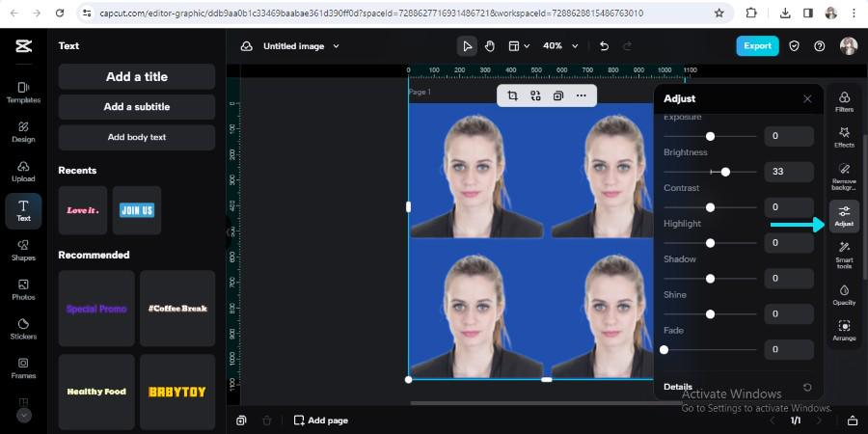This screenshot has height=434, width=868.
Task: Open the Filters tool
Action: (x=844, y=102)
